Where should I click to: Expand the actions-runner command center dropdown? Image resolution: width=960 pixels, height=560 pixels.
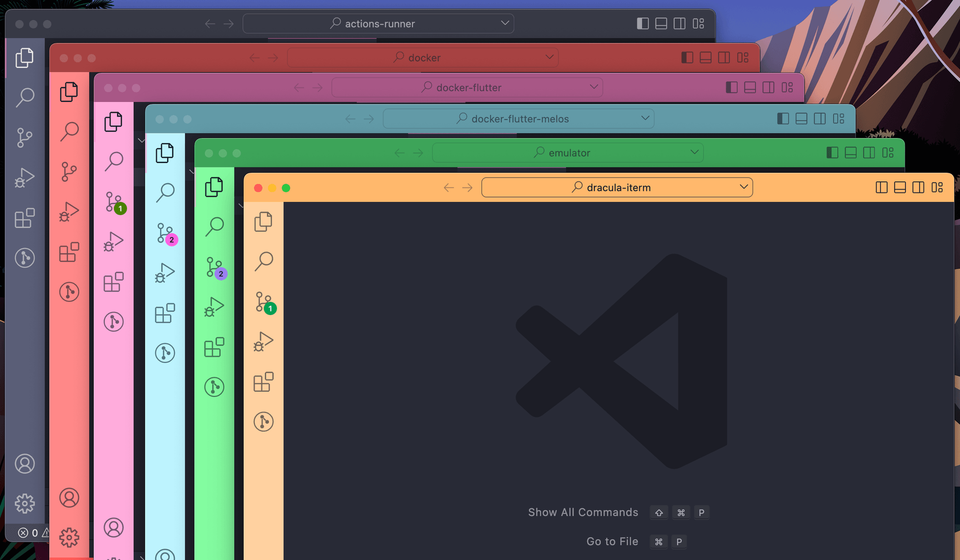pos(504,23)
